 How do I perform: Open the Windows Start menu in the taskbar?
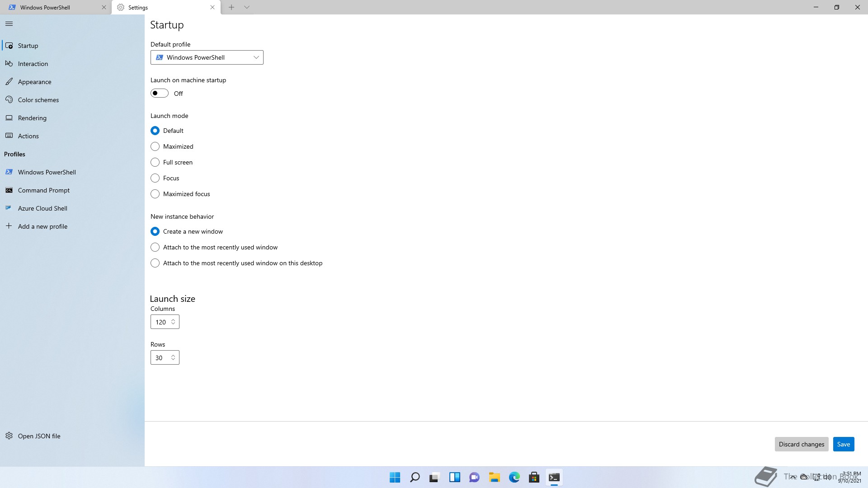tap(395, 477)
